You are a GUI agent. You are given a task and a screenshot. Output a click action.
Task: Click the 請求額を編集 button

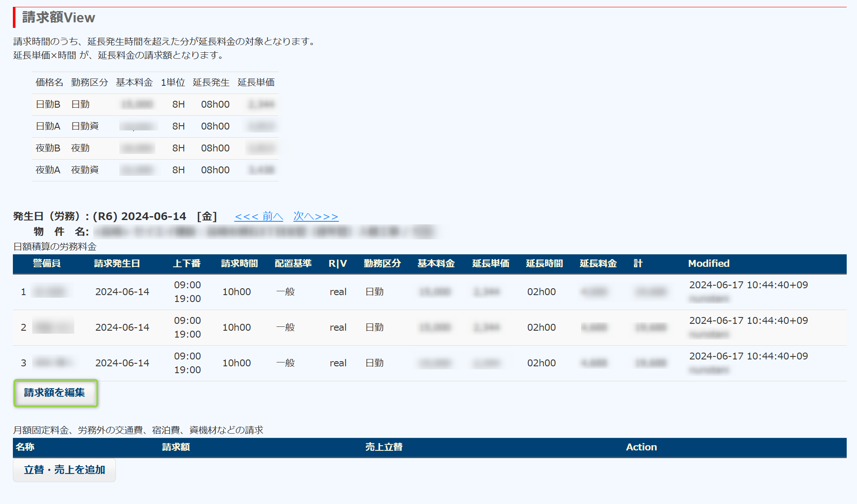55,392
